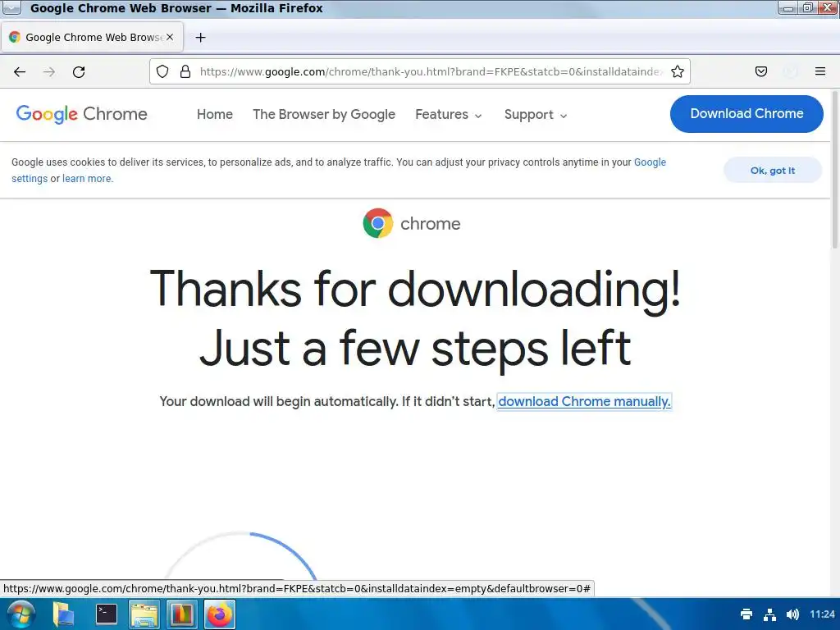The image size is (840, 630).
Task: Open network connections tray icon
Action: coord(769,614)
